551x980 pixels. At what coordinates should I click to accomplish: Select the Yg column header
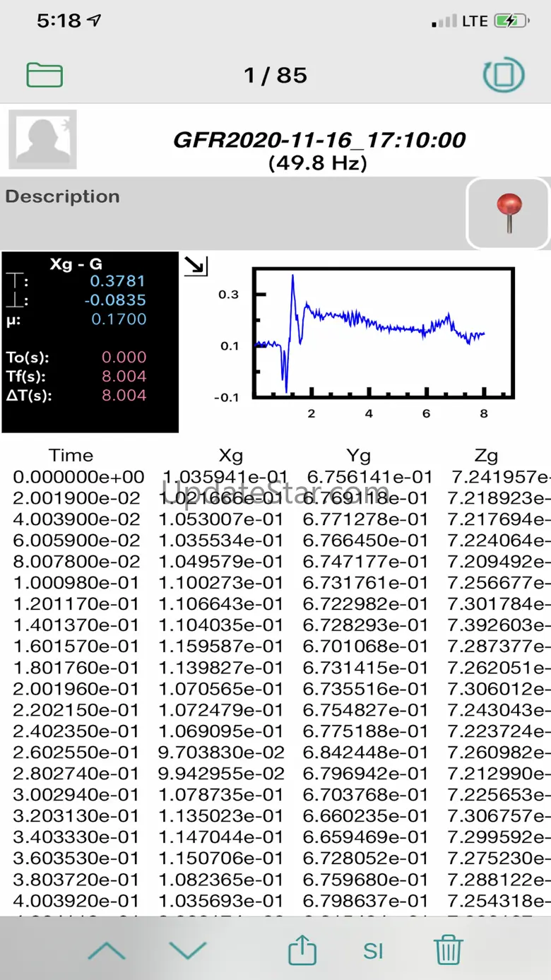click(x=359, y=456)
